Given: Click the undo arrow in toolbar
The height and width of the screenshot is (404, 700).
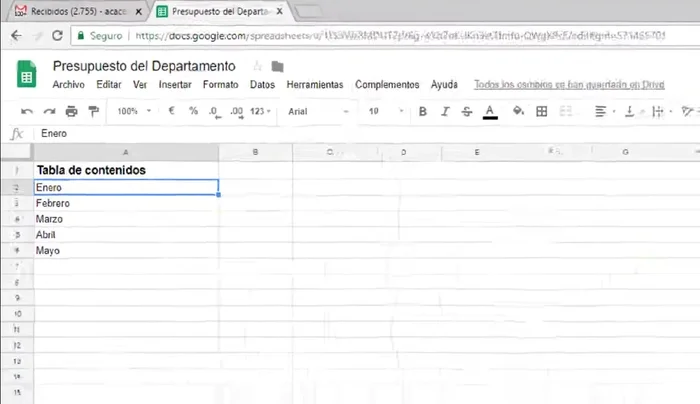Looking at the screenshot, I should point(26,111).
